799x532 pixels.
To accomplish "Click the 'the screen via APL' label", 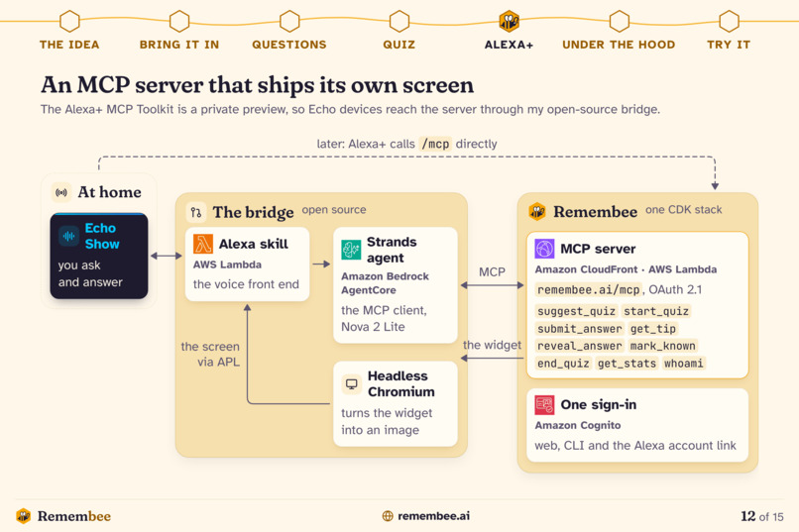I will [210, 355].
